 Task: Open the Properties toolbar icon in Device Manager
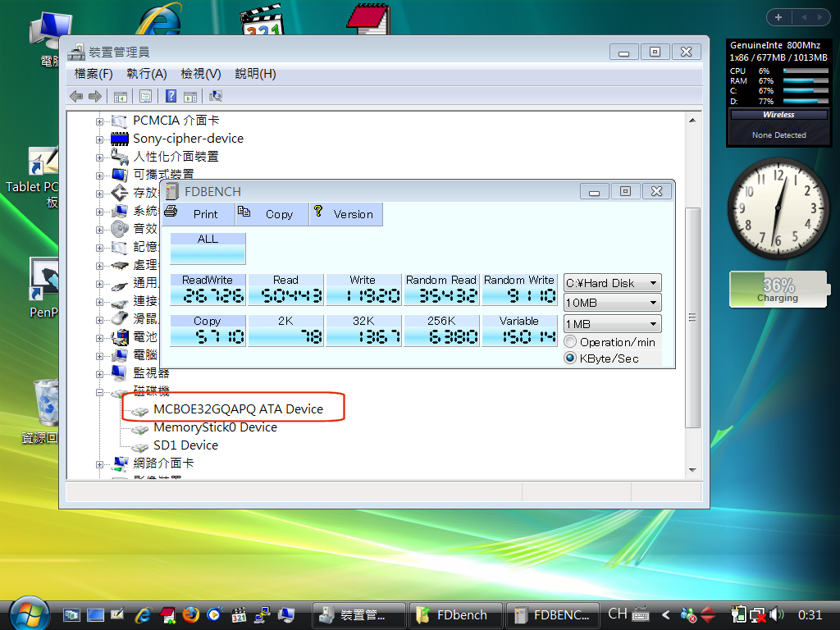click(145, 97)
